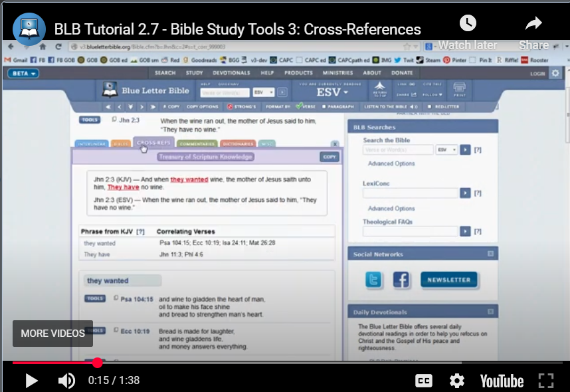
Task: Open the Steam bookmark
Action: [428, 60]
